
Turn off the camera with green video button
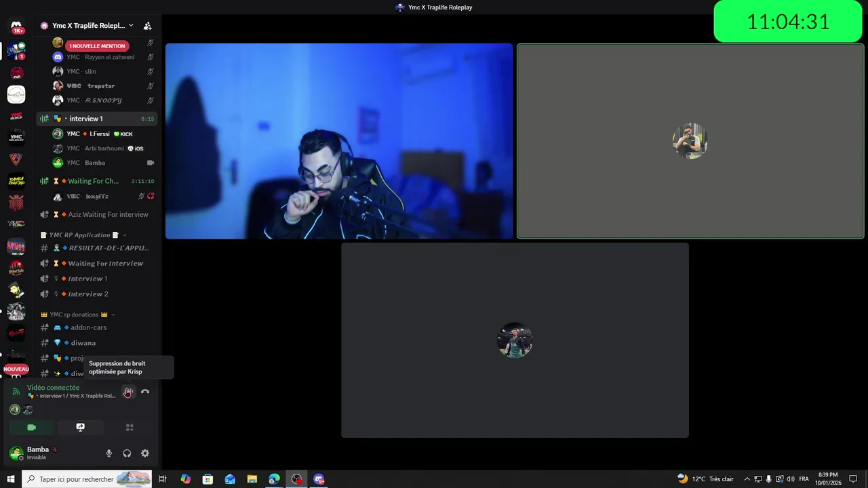[x=31, y=428]
